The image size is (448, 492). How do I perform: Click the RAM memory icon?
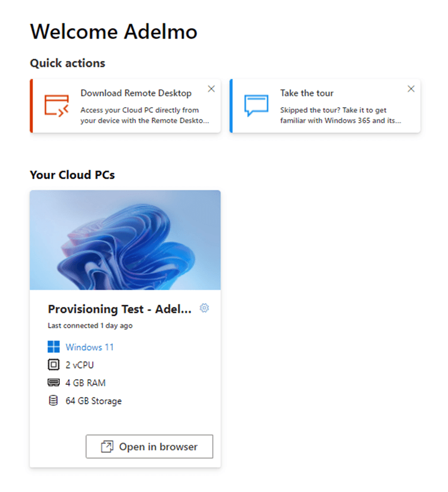(x=54, y=383)
